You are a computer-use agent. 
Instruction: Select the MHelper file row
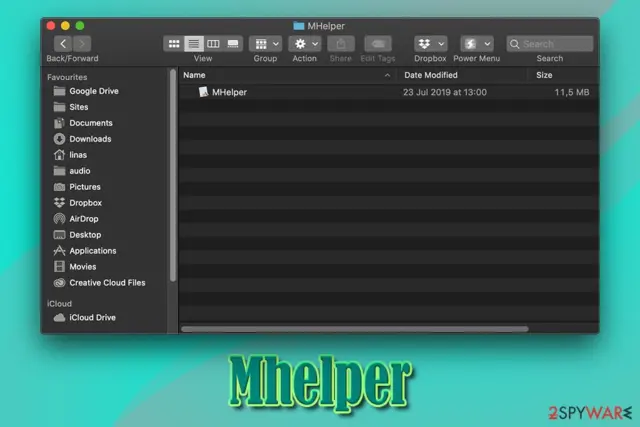(x=389, y=92)
